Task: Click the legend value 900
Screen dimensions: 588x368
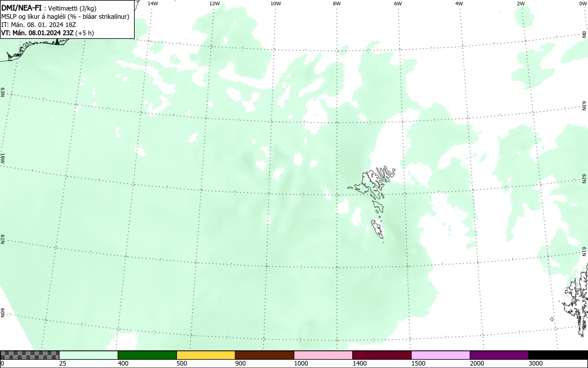Action: click(x=240, y=363)
